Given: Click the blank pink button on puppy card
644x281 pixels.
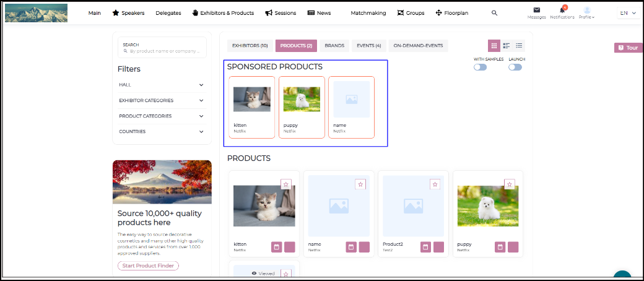Looking at the screenshot, I should coord(513,247).
